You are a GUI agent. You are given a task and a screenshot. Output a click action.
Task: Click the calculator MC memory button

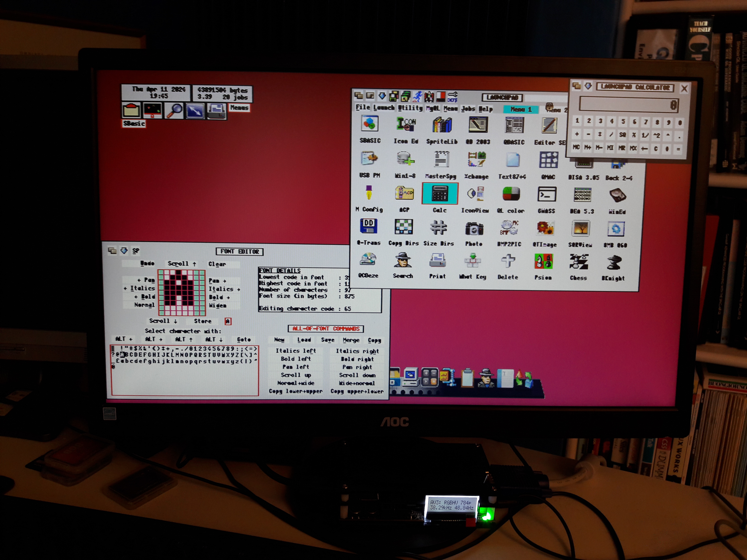576,147
